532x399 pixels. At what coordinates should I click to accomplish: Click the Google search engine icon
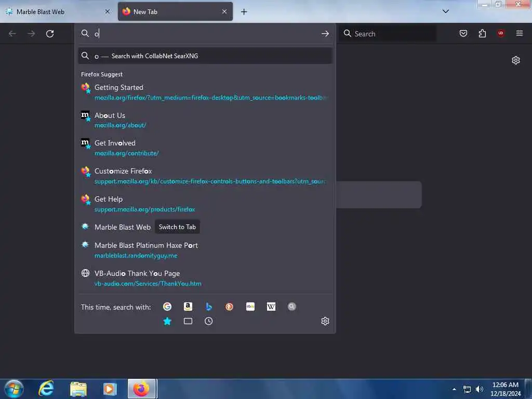167,307
